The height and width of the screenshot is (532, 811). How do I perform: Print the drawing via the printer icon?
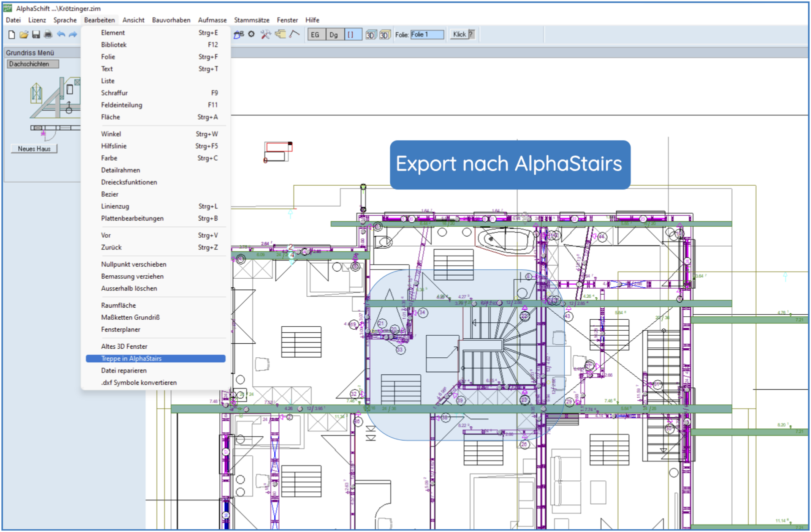pos(48,35)
